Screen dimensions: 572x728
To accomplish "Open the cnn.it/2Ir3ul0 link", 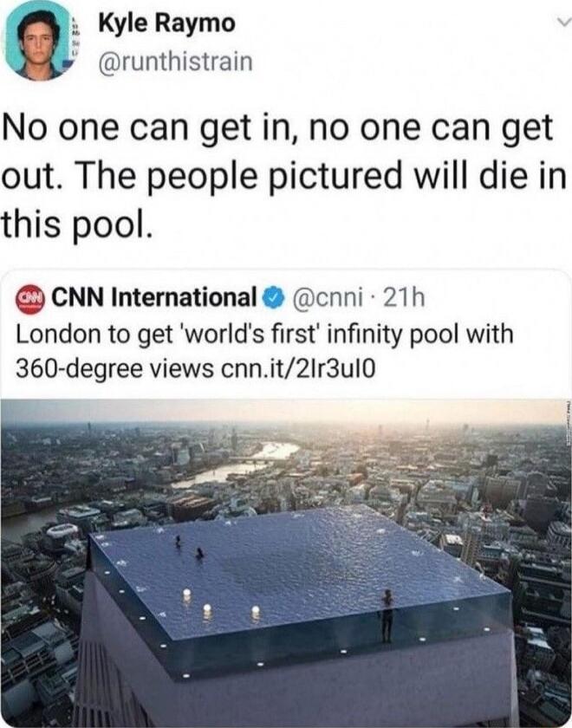I will 298,369.
